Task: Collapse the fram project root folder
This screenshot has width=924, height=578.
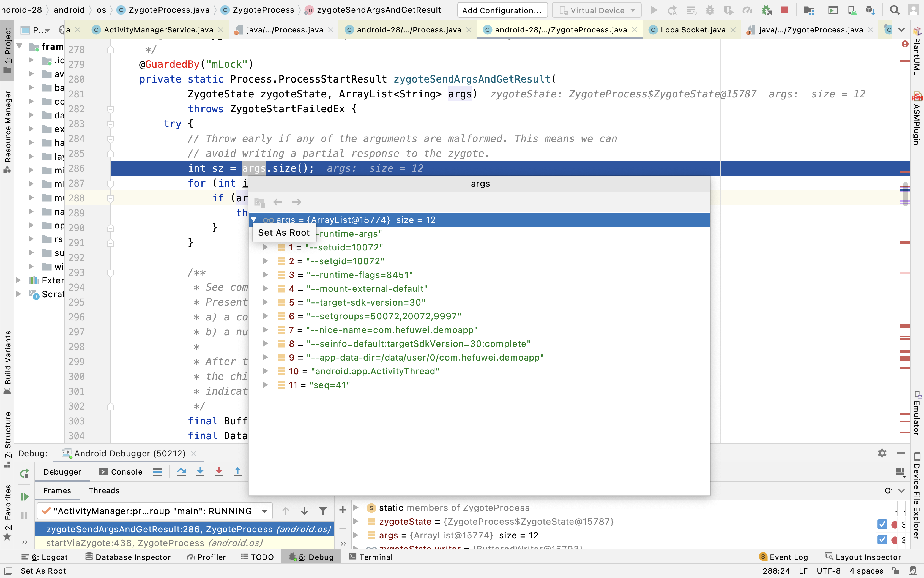Action: 19,47
